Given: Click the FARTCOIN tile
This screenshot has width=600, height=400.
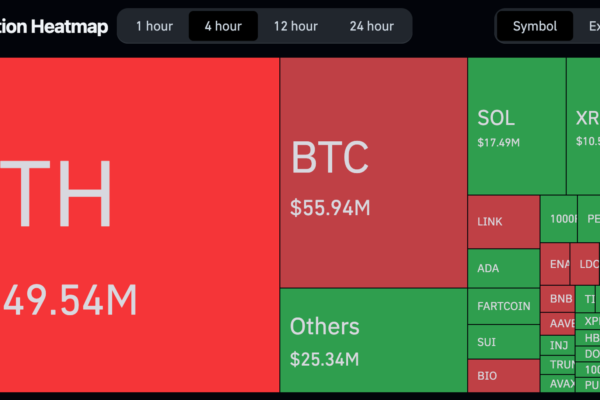Looking at the screenshot, I should point(503,306).
